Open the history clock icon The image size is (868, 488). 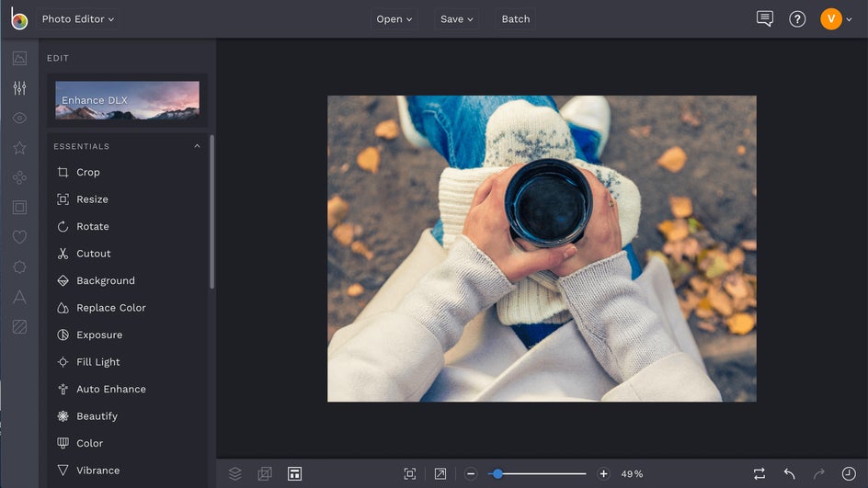click(849, 473)
